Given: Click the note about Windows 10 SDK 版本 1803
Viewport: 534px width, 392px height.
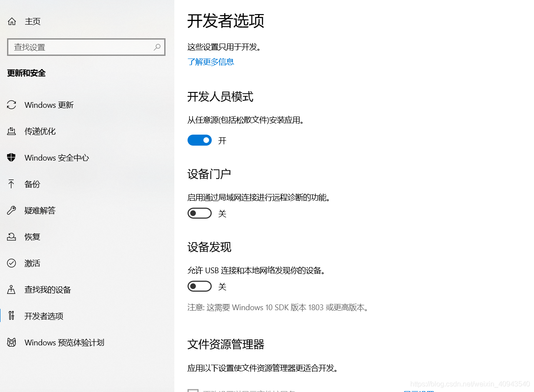Looking at the screenshot, I should coord(278,308).
